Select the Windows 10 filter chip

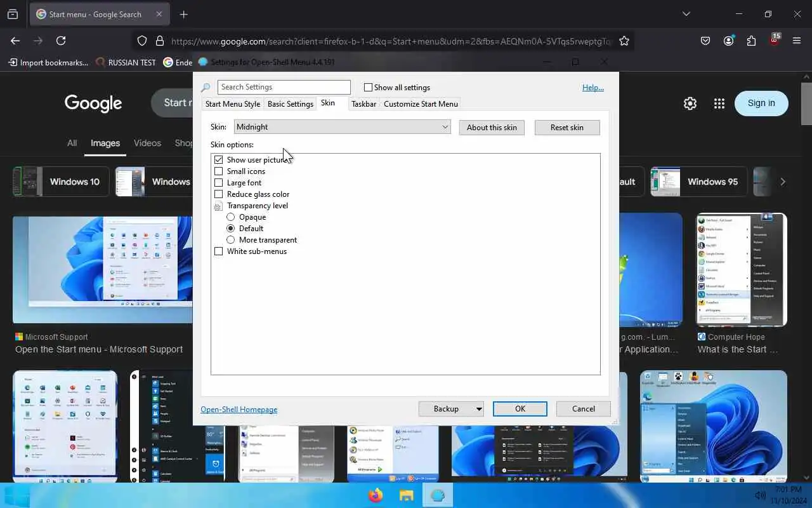61,182
